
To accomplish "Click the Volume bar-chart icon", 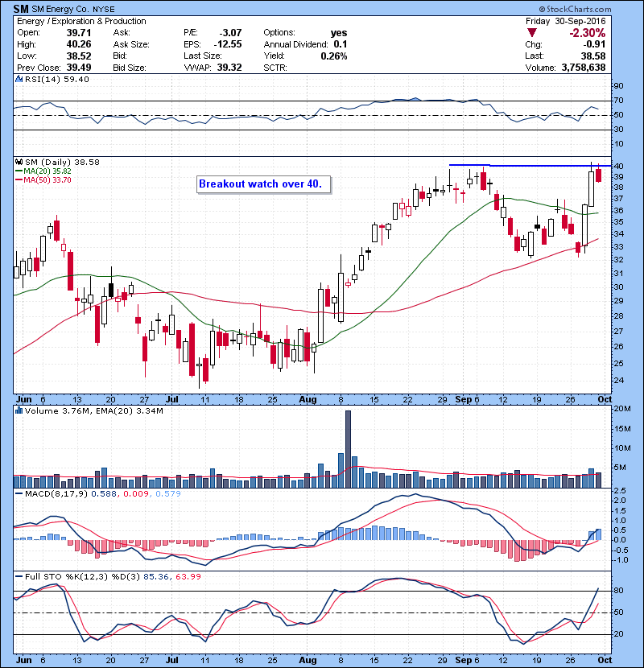I will (x=17, y=409).
